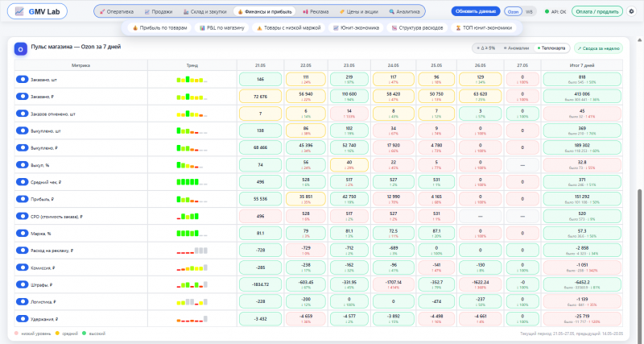Switch to Цены и акции tab

coord(358,11)
